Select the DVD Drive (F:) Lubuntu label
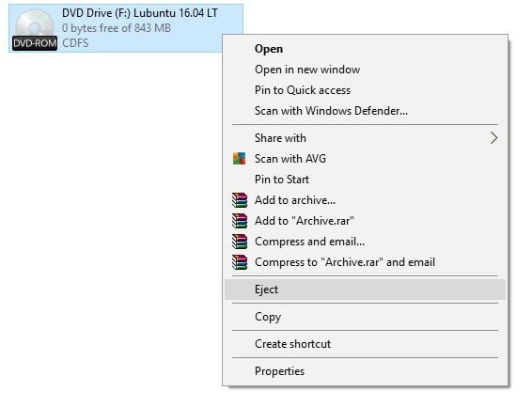Viewport: 532px width, 407px height. (140, 13)
